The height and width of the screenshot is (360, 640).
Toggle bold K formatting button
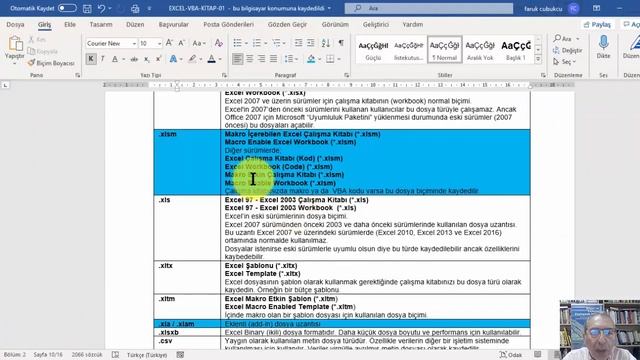pyautogui.click(x=91, y=59)
